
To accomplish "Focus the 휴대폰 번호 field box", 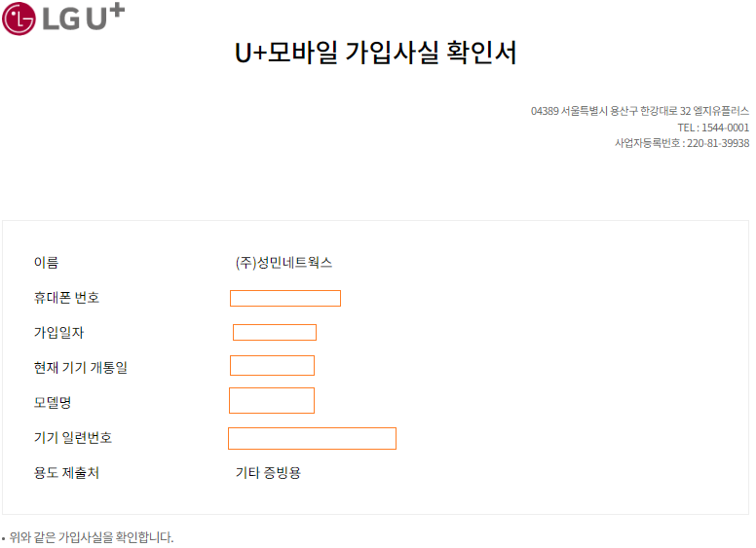I will tap(285, 298).
